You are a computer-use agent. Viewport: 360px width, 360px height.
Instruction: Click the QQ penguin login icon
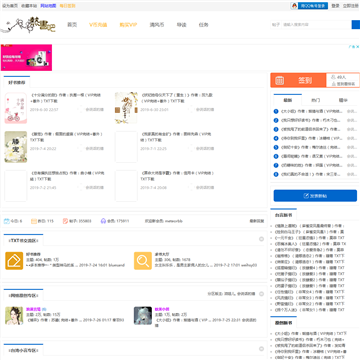(x=294, y=6)
